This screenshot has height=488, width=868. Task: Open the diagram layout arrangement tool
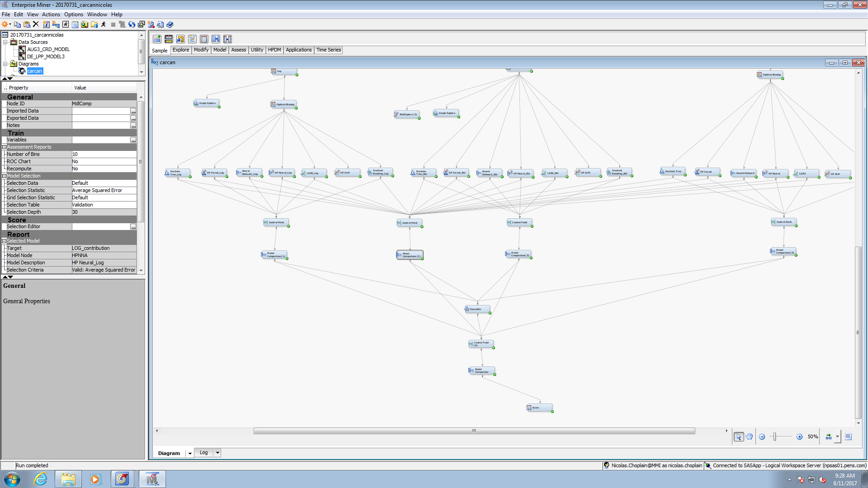coord(829,436)
